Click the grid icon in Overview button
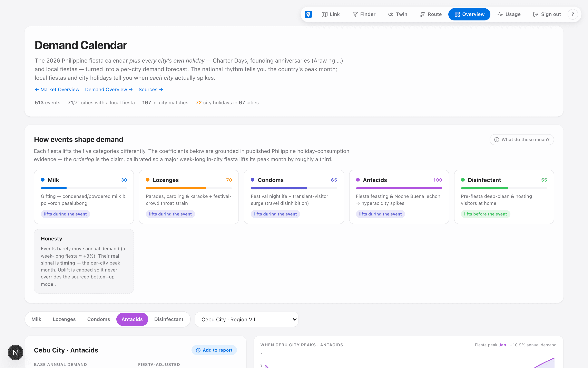The height and width of the screenshot is (368, 588). point(457,14)
